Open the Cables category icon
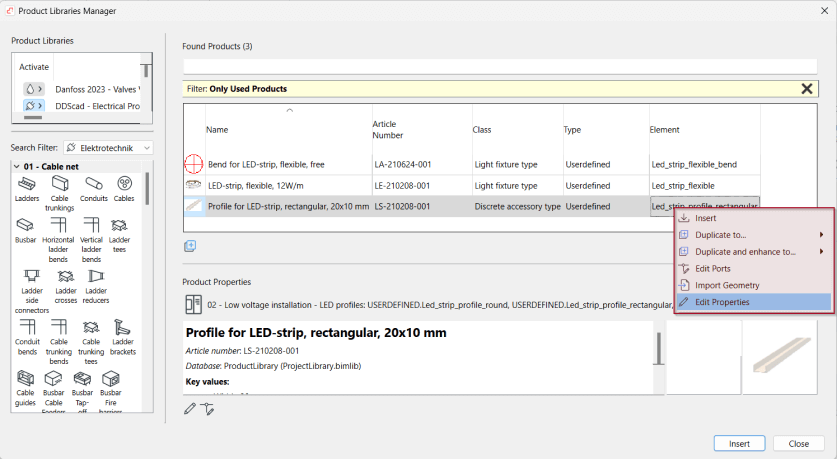 (124, 186)
